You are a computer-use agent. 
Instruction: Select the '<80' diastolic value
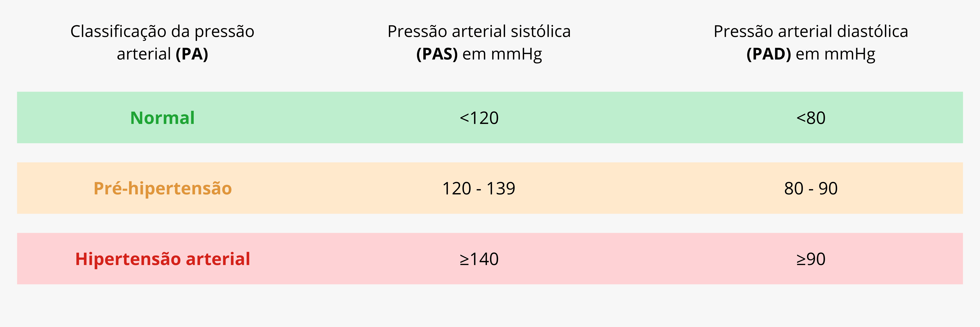coord(811,118)
